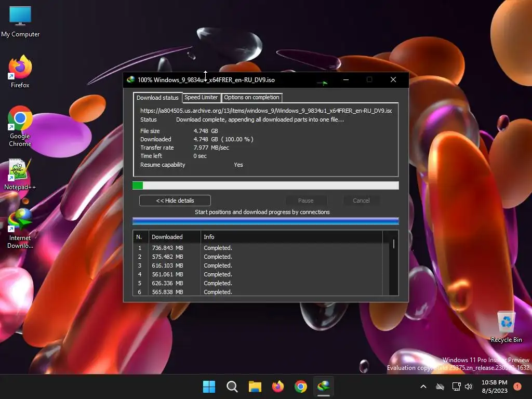Select connection row 565.838 MB
The image size is (532, 399).
pos(258,292)
